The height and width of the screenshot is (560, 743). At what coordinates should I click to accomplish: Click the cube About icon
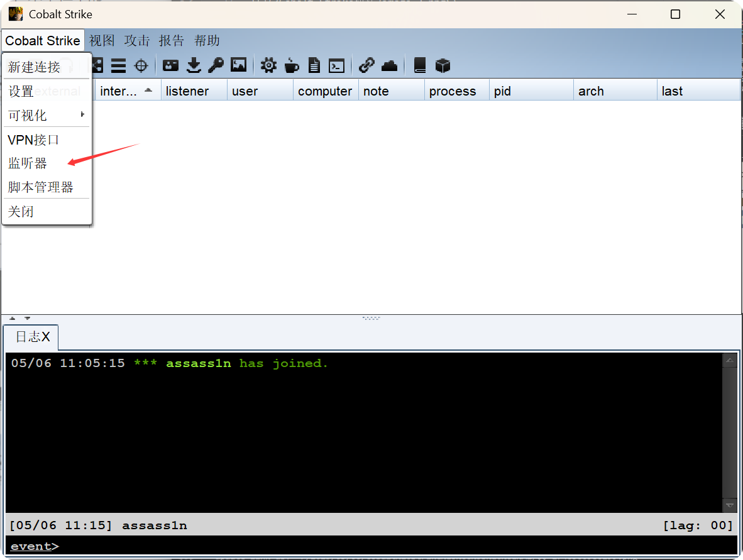tap(443, 65)
